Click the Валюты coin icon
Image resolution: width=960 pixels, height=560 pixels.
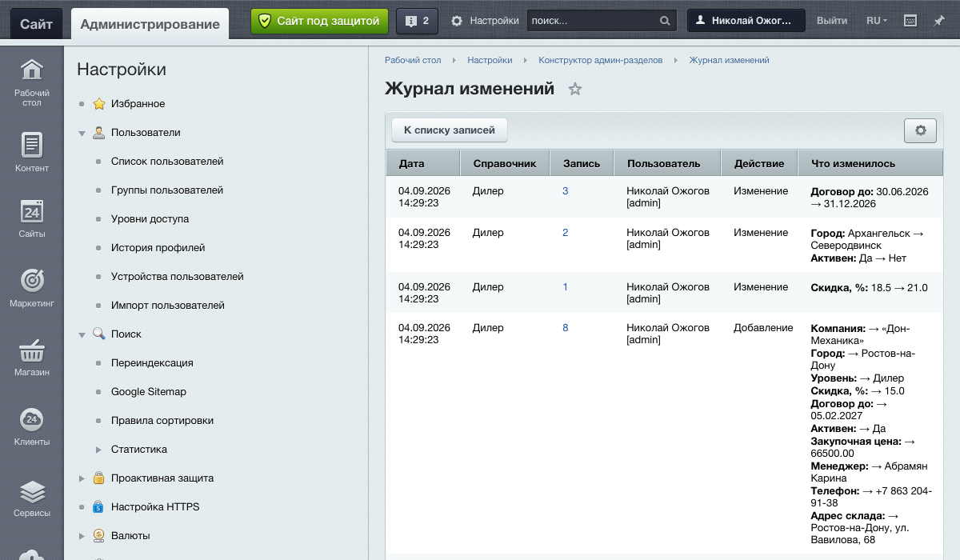pyautogui.click(x=98, y=536)
